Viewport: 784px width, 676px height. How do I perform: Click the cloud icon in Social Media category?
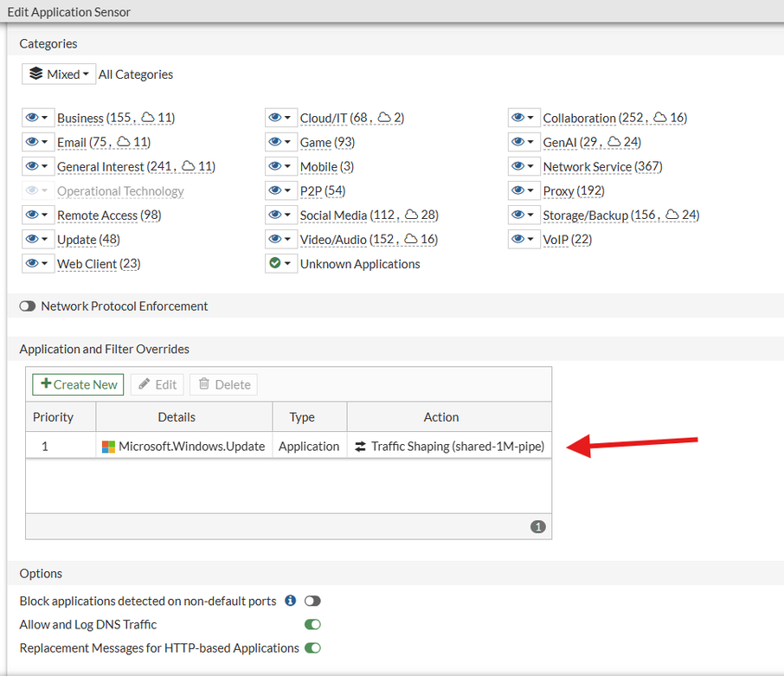click(411, 215)
